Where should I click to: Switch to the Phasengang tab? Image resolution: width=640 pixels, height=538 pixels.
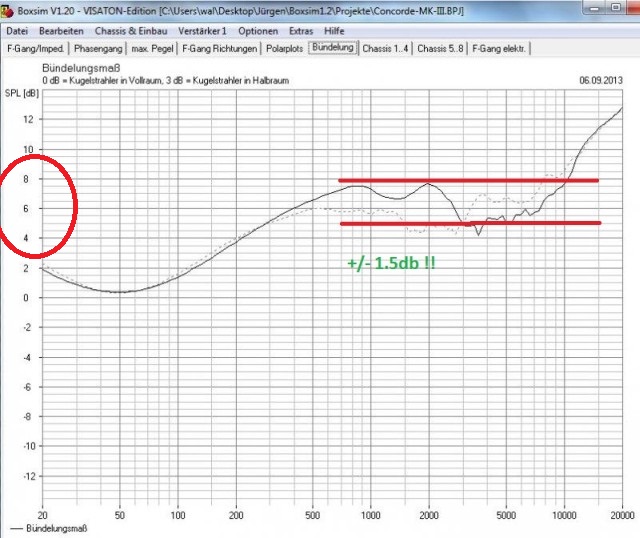coord(98,49)
